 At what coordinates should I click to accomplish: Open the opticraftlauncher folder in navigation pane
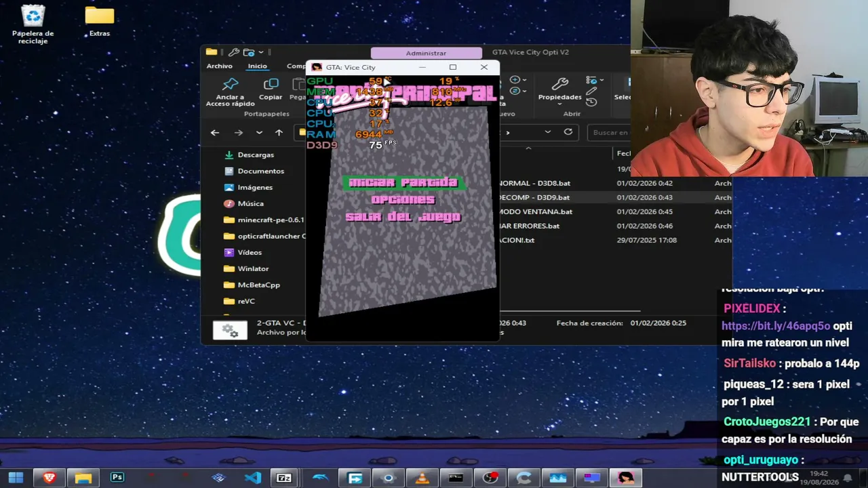pyautogui.click(x=264, y=236)
